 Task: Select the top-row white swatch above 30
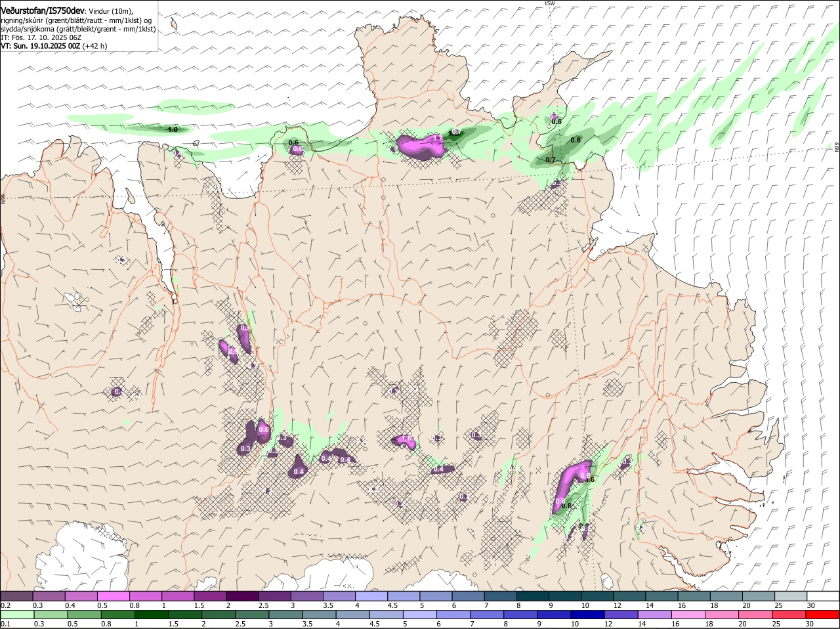(823, 596)
